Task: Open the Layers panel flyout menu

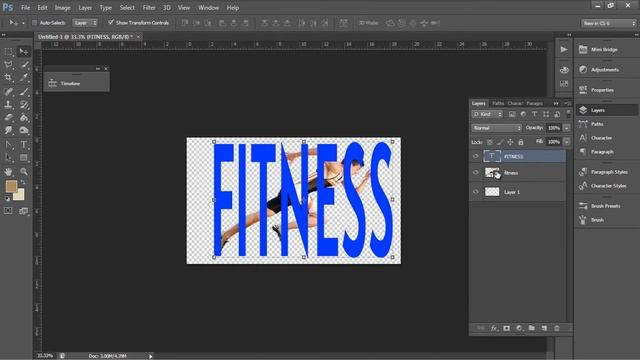Action: coord(567,103)
